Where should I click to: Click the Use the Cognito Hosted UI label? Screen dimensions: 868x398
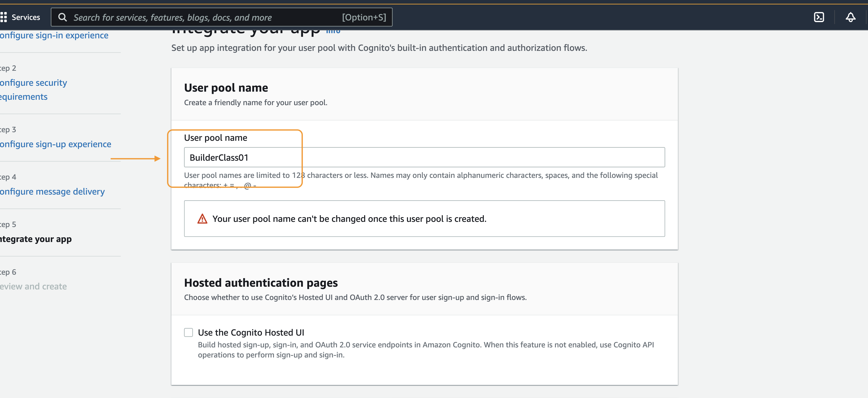point(251,333)
